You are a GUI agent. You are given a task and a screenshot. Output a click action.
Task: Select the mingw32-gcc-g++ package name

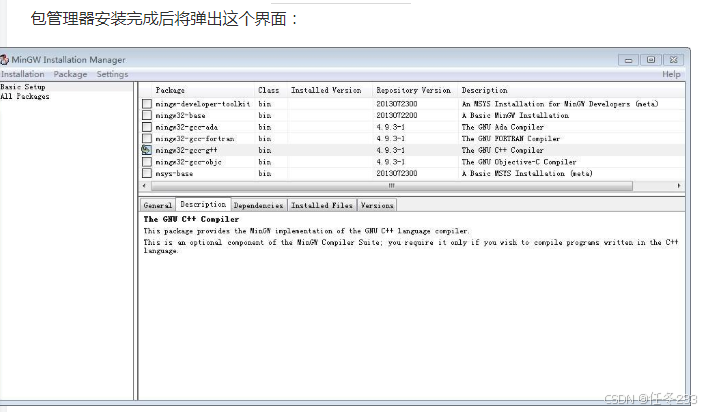[x=186, y=150]
